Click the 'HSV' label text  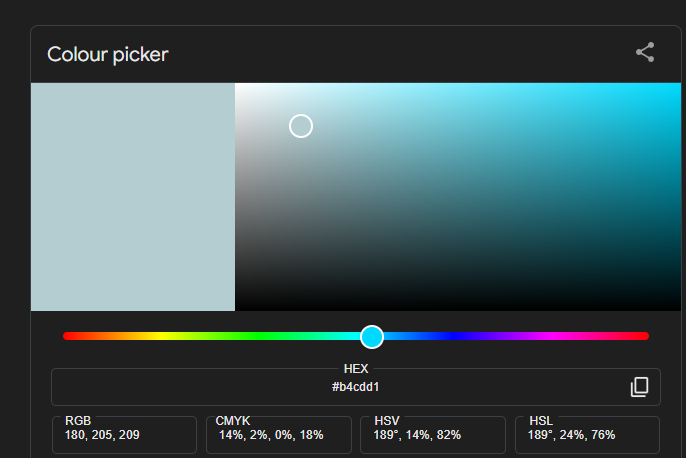pyautogui.click(x=387, y=421)
